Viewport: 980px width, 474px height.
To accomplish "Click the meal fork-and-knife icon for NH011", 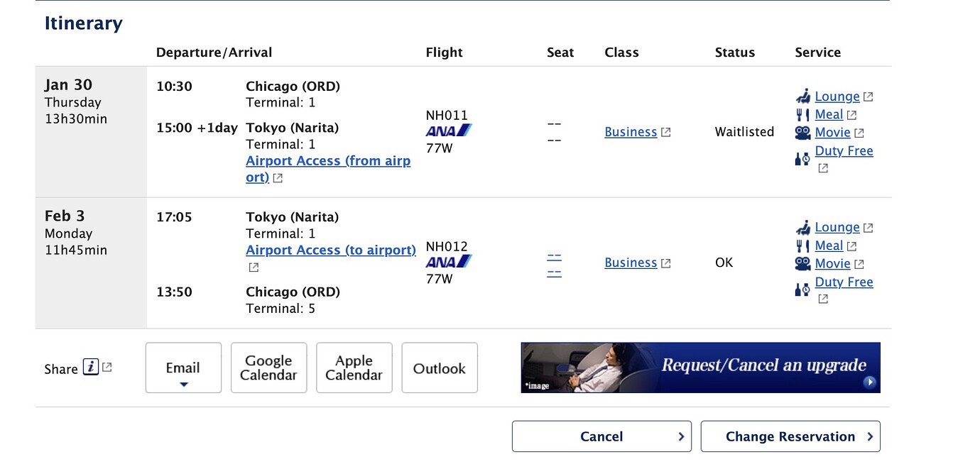I will tap(802, 115).
